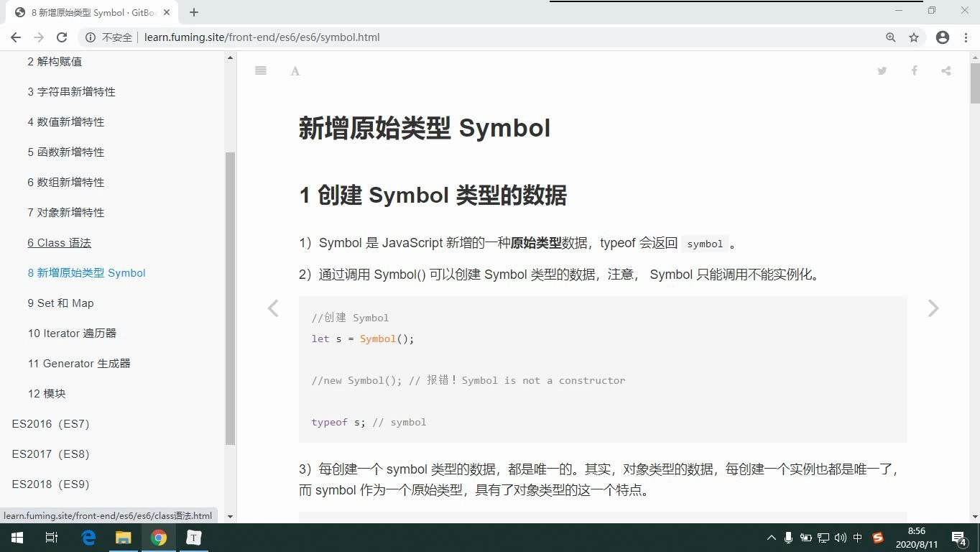Click the sidebar scroll up arrow

pyautogui.click(x=231, y=57)
